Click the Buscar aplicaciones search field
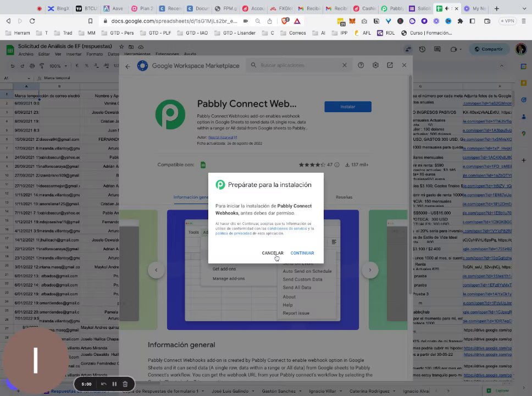The image size is (532, 396). tap(298, 65)
